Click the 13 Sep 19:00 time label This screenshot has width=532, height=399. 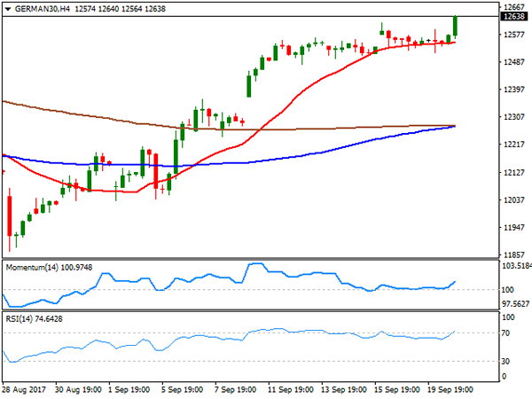[x=344, y=389]
